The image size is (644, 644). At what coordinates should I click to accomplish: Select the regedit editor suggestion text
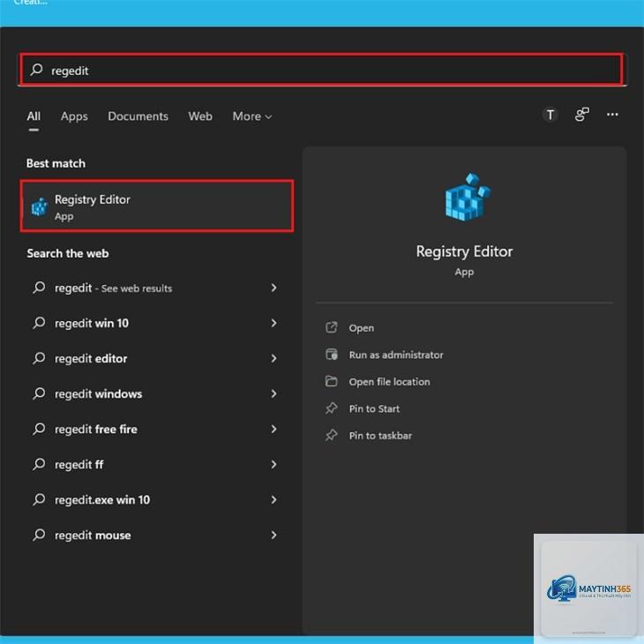click(91, 358)
